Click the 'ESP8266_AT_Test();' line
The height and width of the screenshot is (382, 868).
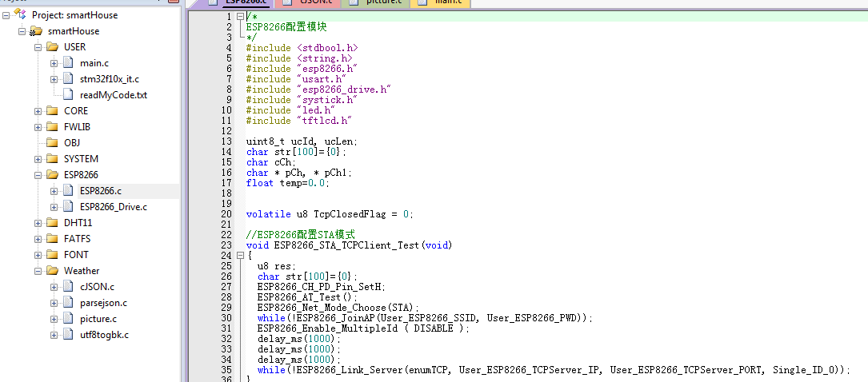click(308, 296)
